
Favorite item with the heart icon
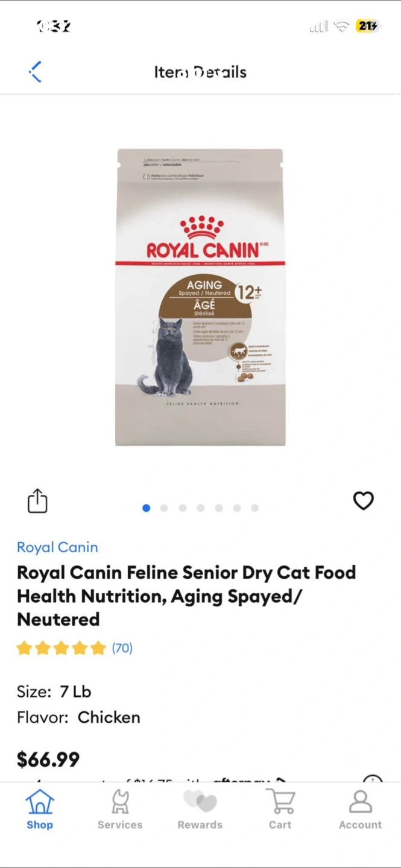[363, 500]
